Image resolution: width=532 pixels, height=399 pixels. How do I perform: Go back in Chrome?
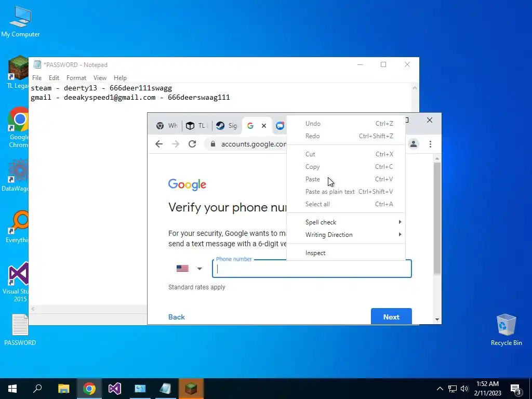159,144
